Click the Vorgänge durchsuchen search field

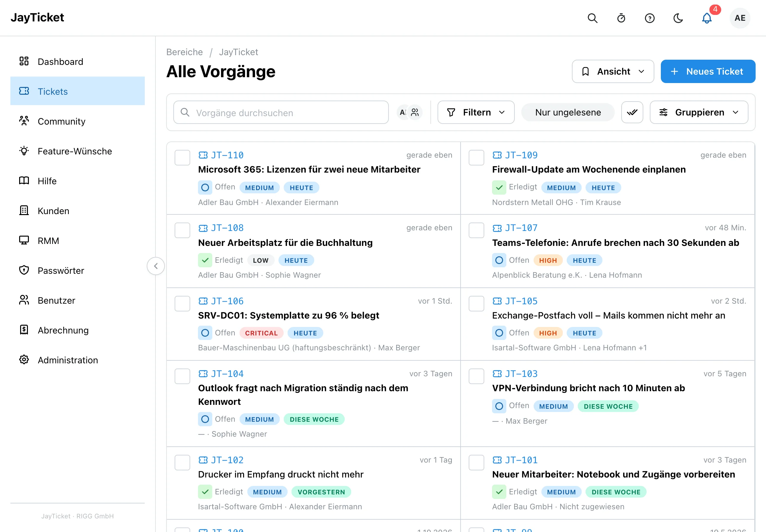(x=281, y=112)
